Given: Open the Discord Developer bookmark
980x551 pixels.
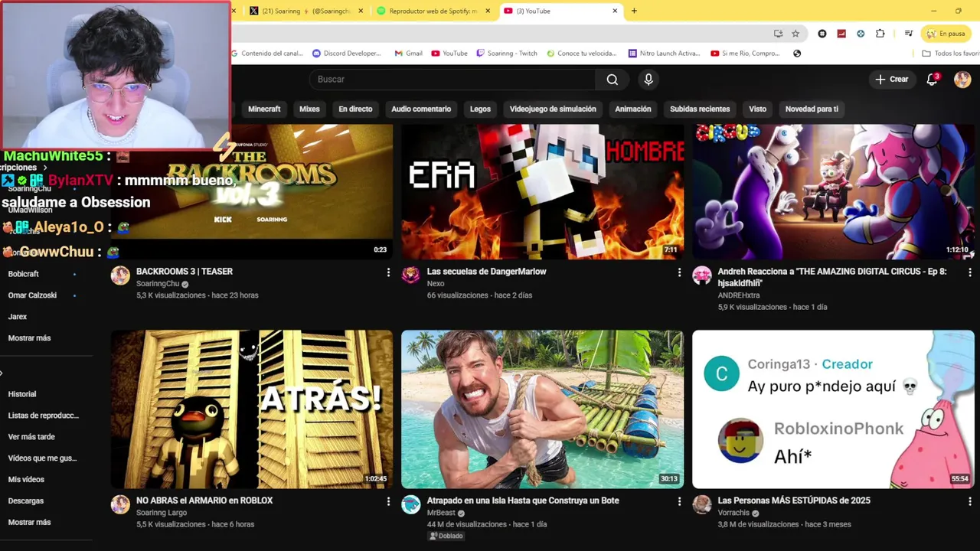Looking at the screenshot, I should [347, 54].
